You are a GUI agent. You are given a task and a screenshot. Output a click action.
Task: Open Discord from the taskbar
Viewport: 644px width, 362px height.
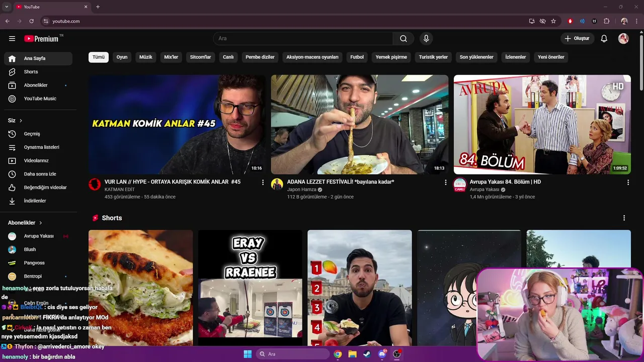[382, 354]
